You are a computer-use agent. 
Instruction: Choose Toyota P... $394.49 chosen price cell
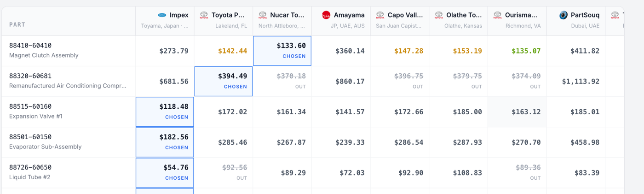tap(224, 81)
